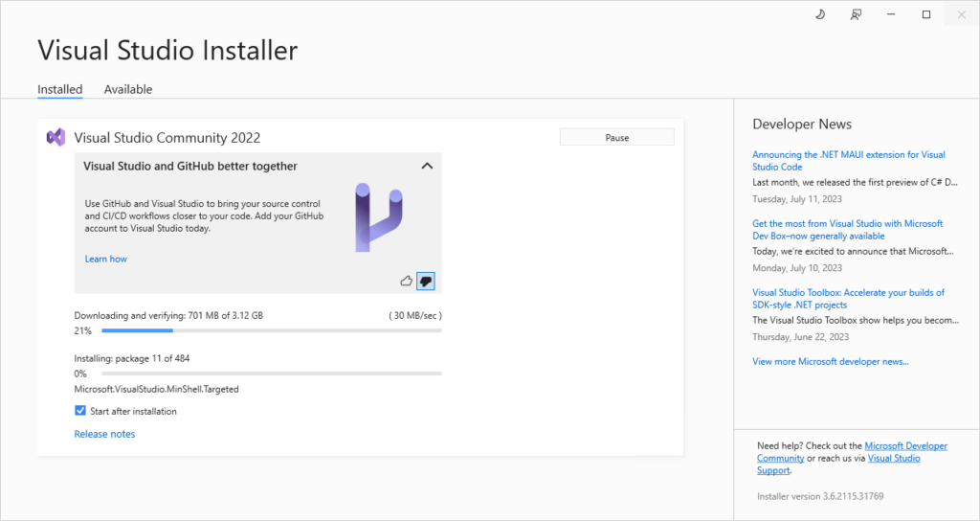Switch to the Installed tab
The width and height of the screenshot is (980, 521).
(x=60, y=89)
